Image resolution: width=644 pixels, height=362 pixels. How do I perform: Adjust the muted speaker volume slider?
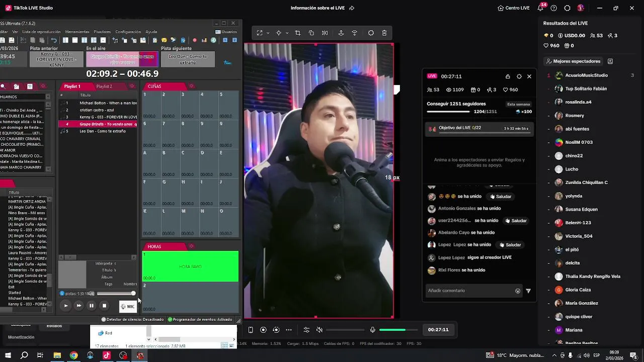click(345, 330)
